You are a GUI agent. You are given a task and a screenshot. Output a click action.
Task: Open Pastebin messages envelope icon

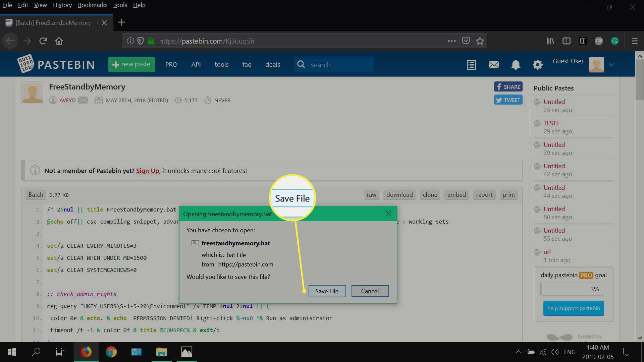pos(493,65)
